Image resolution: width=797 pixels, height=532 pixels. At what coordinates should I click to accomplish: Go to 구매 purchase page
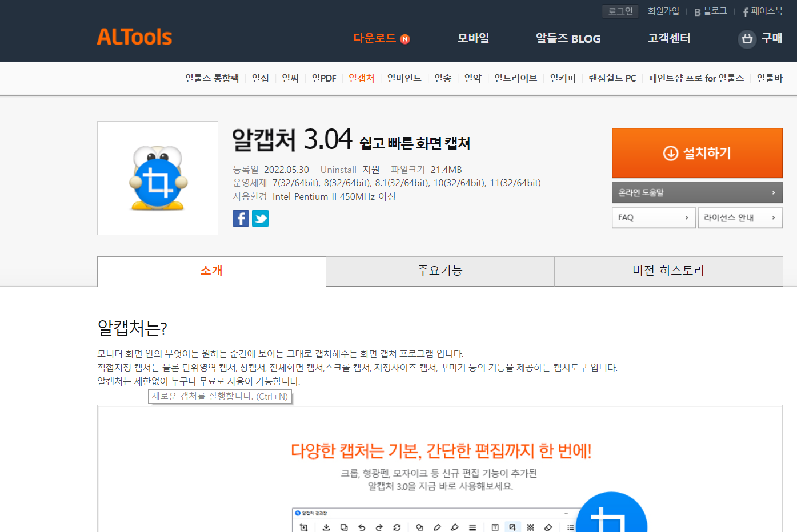tap(772, 38)
